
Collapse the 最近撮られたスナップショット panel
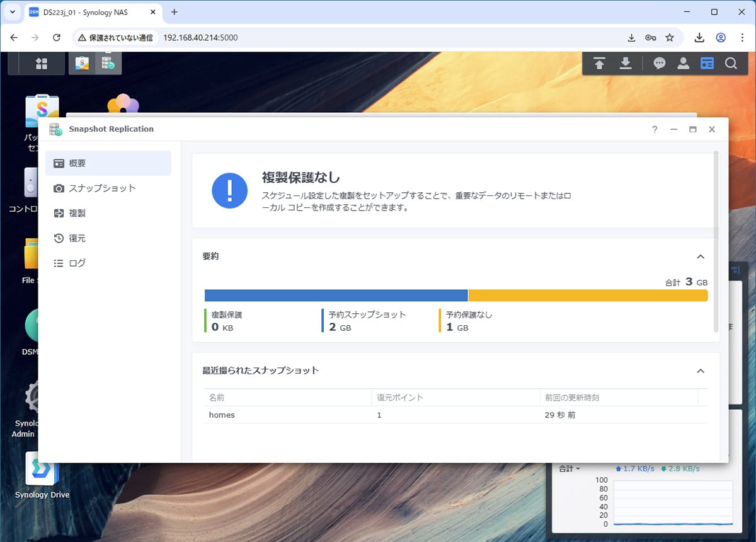(x=700, y=371)
